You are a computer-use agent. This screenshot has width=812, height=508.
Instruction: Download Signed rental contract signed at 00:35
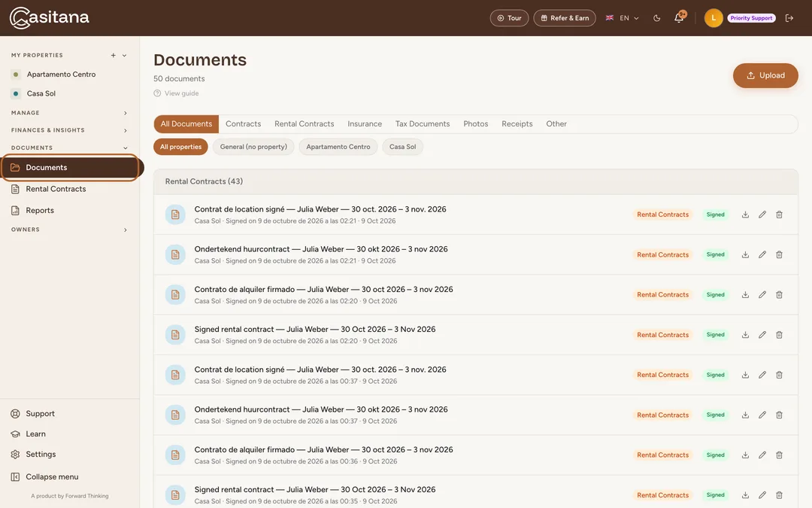click(x=745, y=495)
